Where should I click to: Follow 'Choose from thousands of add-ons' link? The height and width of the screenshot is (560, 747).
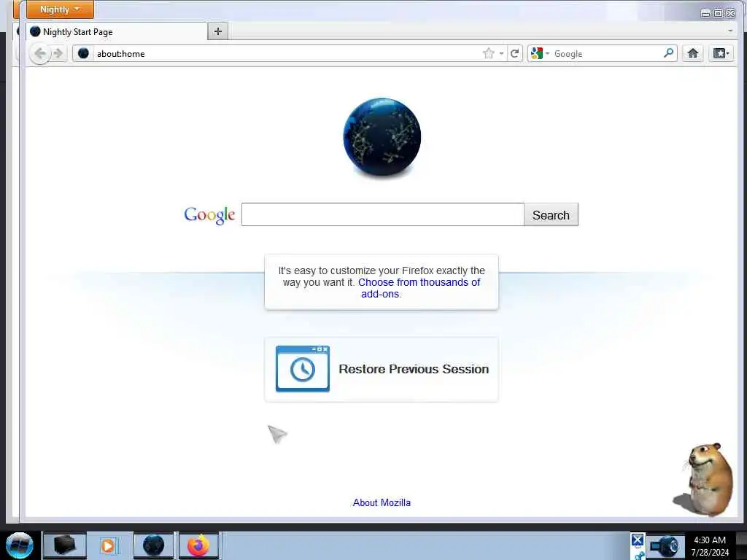[x=420, y=288]
